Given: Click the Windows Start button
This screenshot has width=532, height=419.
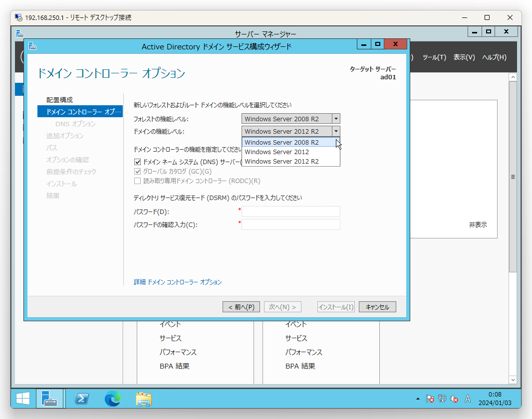Looking at the screenshot, I should point(23,399).
